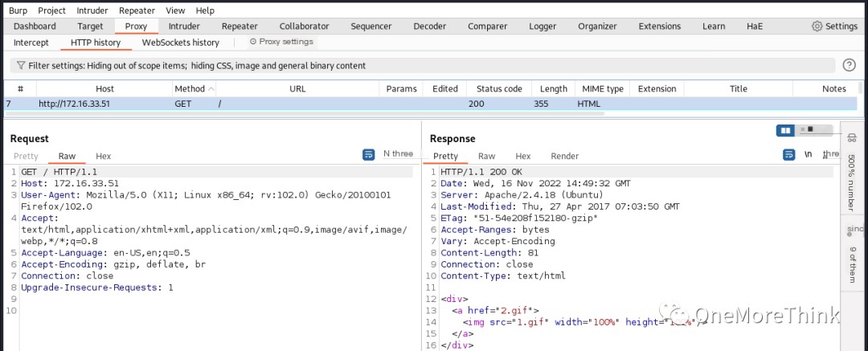868x351 pixels.
Task: Click the 'ETag' response header line
Action: tap(519, 218)
